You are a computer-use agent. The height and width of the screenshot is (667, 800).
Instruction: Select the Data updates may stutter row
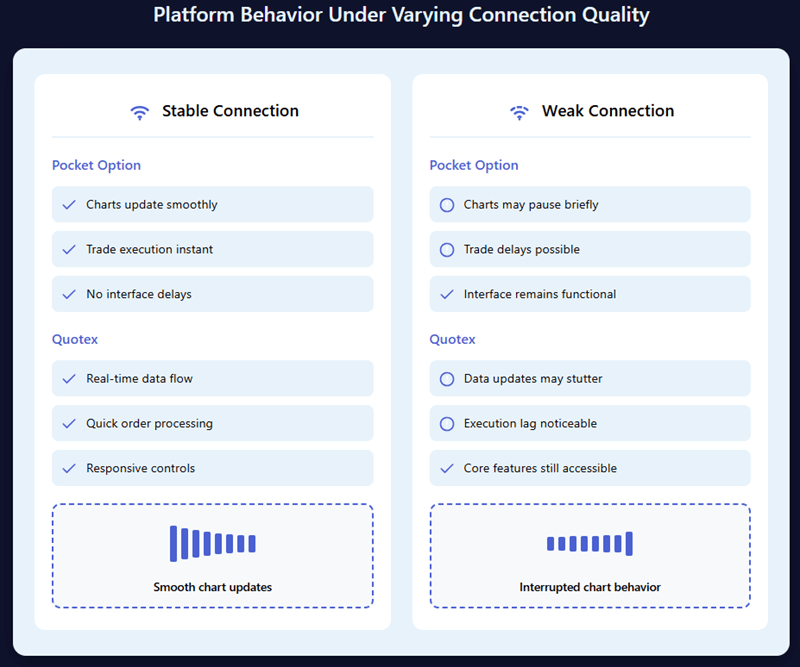(589, 378)
